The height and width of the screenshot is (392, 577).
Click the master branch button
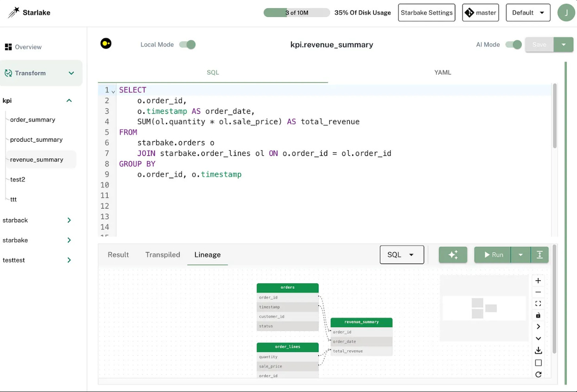[481, 13]
